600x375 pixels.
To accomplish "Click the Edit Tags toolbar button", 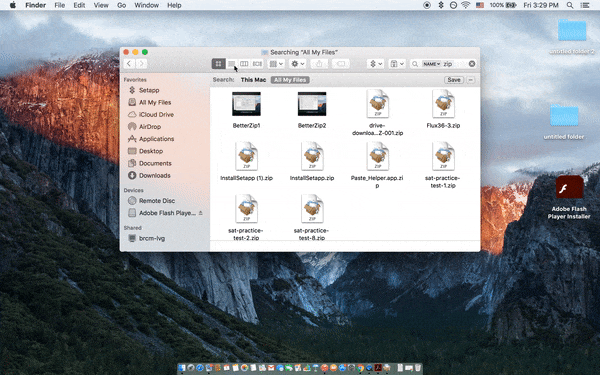I will [341, 64].
